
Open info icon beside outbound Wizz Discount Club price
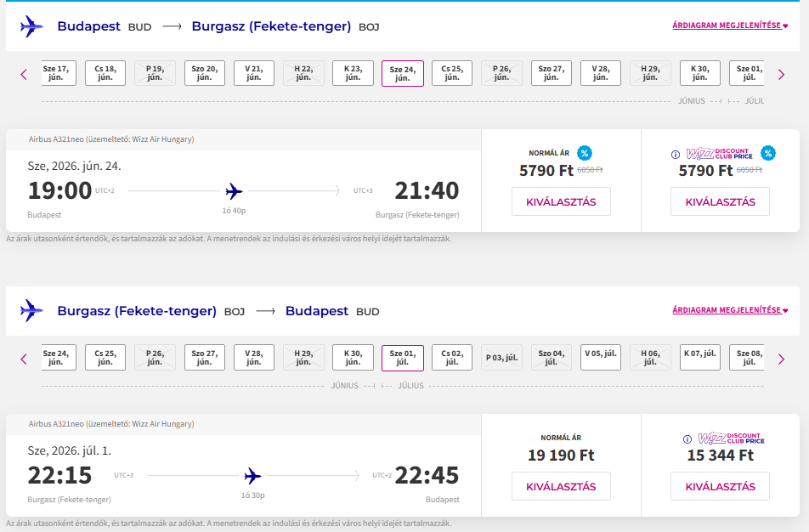point(676,155)
